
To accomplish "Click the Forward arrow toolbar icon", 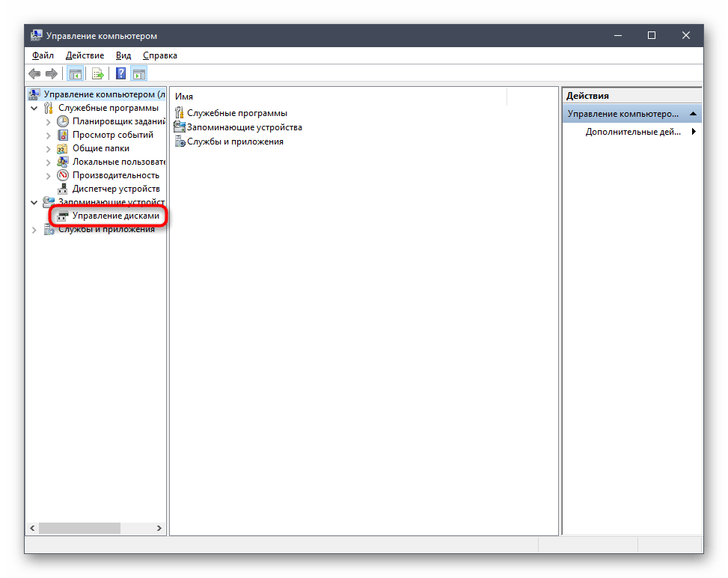I will (x=51, y=73).
